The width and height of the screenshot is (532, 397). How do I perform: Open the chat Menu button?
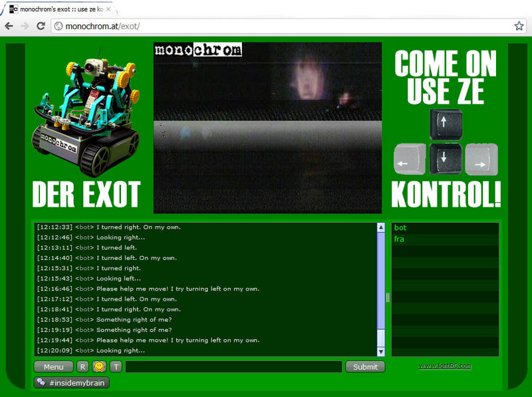click(x=53, y=366)
